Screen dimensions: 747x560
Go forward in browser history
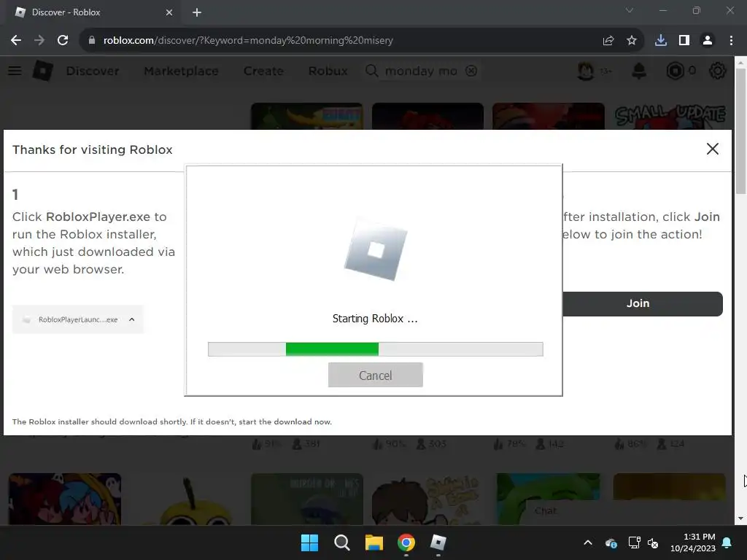click(x=39, y=41)
